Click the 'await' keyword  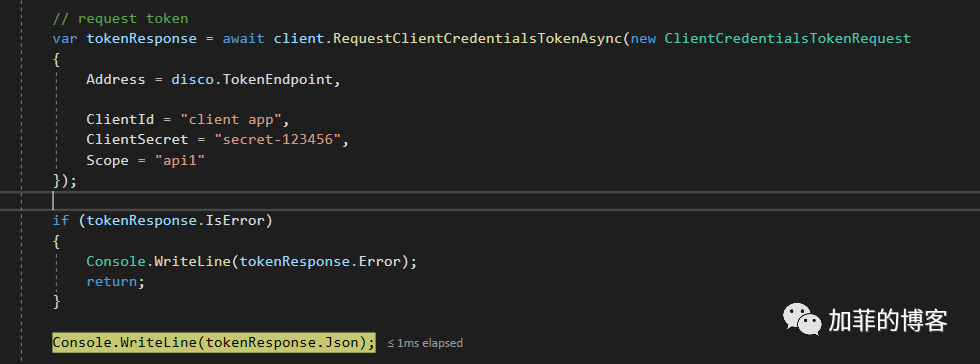click(x=244, y=38)
